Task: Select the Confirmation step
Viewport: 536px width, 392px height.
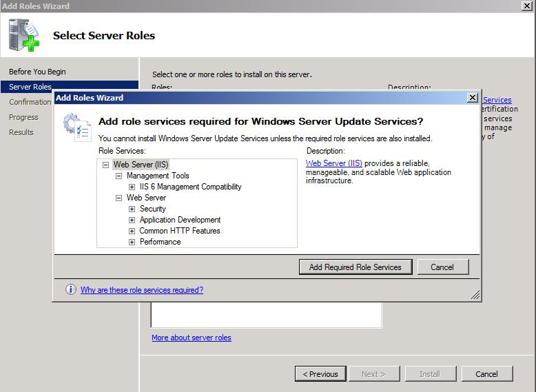Action: 30,102
